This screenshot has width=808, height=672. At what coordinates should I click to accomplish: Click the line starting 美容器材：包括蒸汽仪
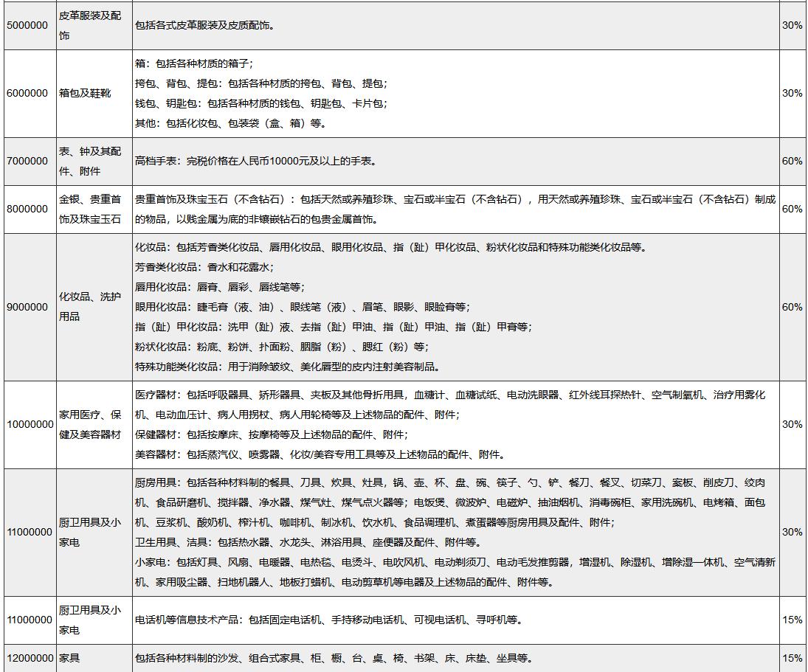[x=320, y=454]
